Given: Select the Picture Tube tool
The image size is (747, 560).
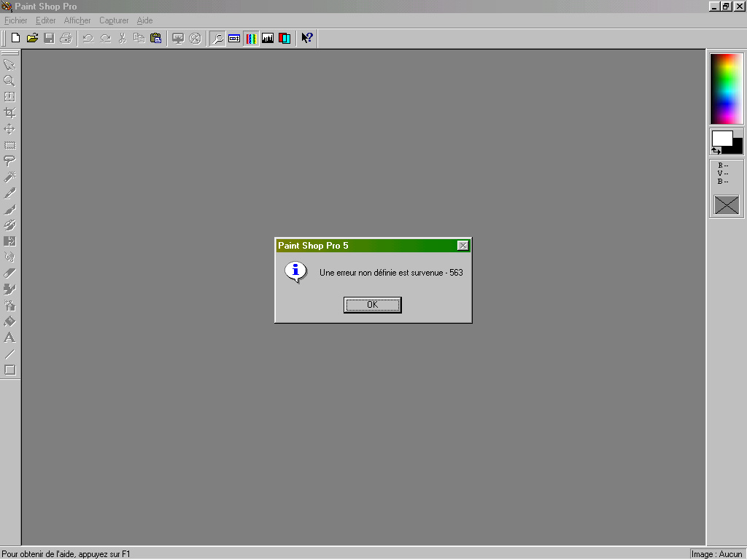Looking at the screenshot, I should coord(9,289).
